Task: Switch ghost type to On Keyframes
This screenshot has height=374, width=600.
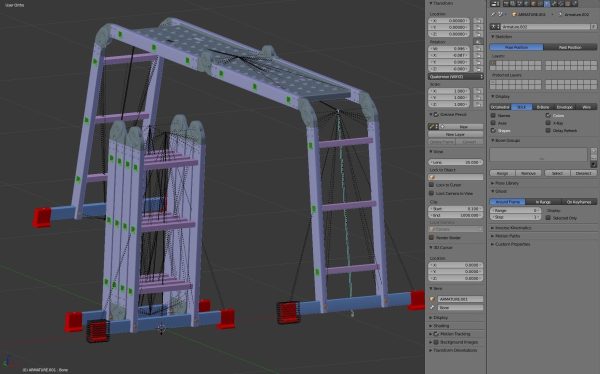Action: pos(579,202)
